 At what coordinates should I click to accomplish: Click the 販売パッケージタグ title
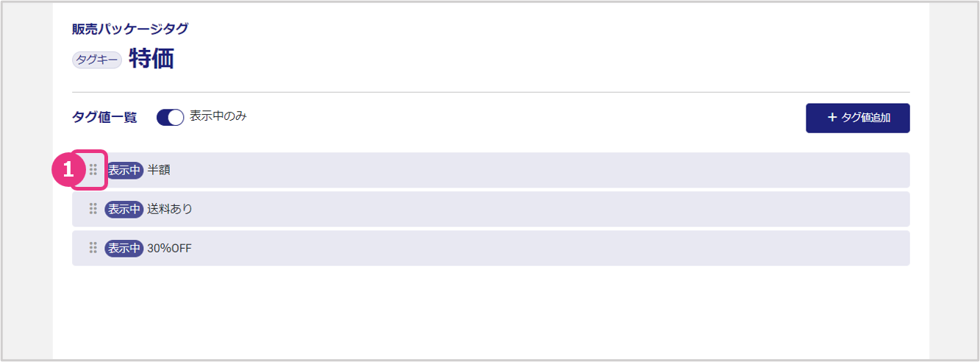[130, 29]
